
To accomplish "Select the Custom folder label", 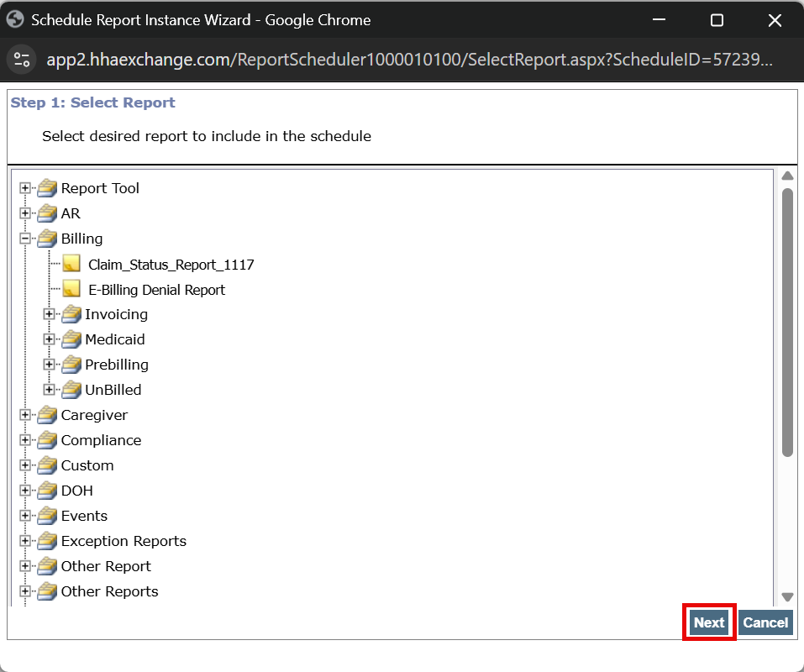I will click(x=87, y=465).
